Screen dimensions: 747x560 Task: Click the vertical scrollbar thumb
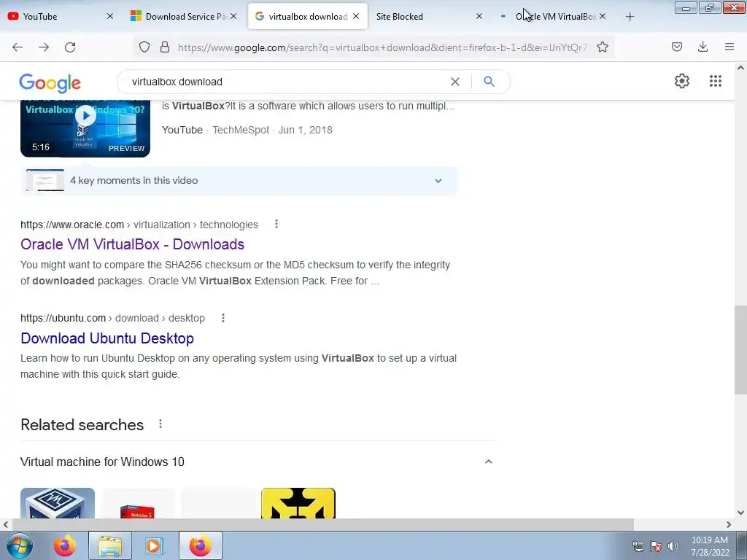(x=740, y=350)
